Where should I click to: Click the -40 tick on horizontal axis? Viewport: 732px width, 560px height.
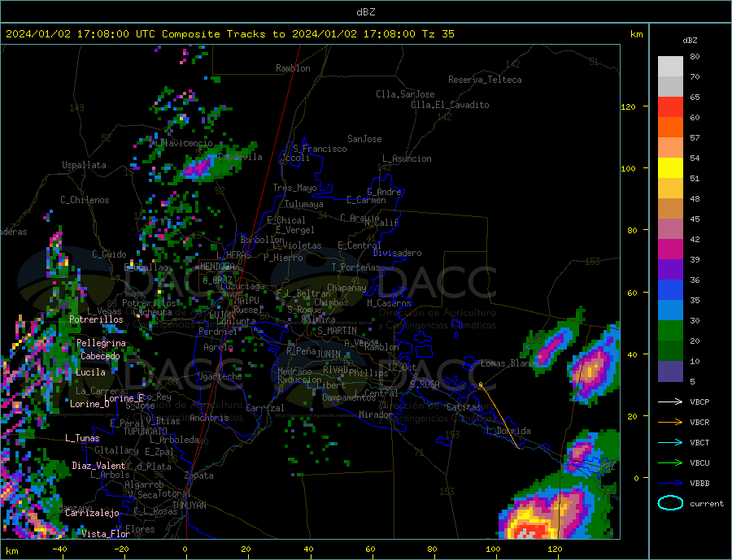click(59, 549)
